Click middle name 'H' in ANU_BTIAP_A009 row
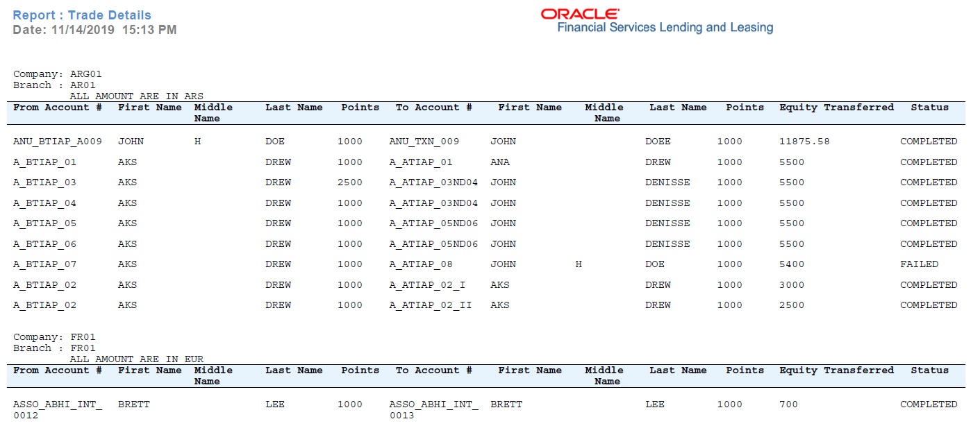The image size is (980, 435). tap(197, 142)
